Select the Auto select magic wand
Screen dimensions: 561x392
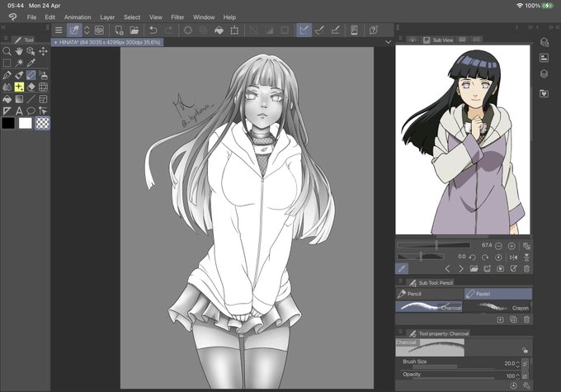19,63
